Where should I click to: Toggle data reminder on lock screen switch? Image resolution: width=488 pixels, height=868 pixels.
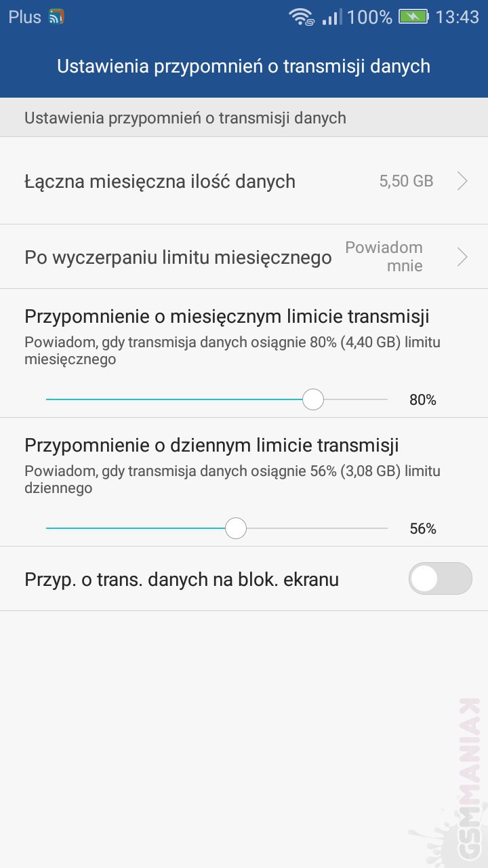440,578
